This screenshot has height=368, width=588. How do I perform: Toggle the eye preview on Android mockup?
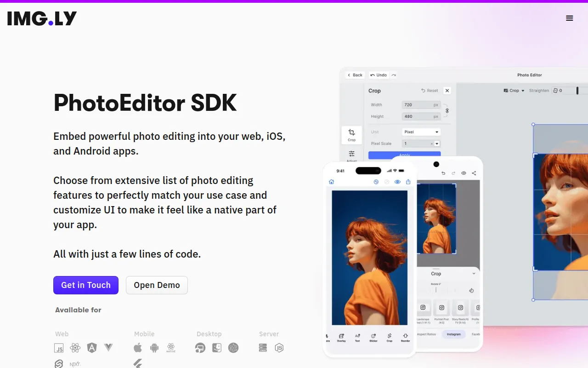coord(464,173)
